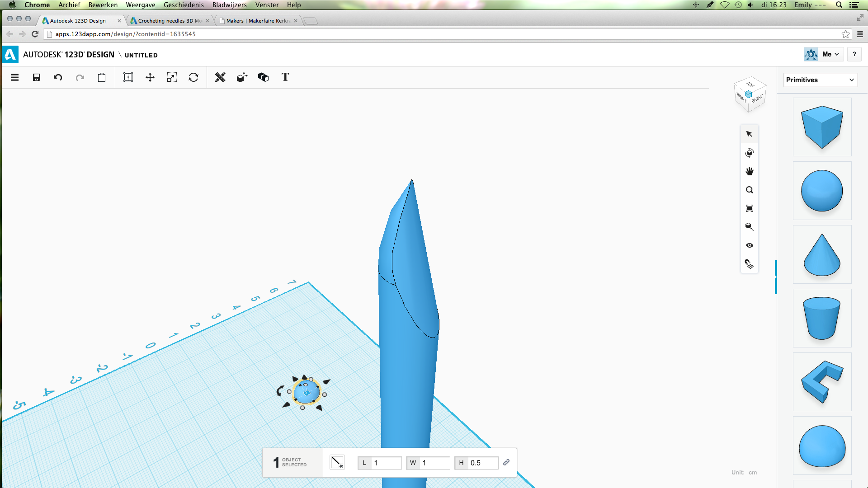
Task: Click the Save floppy disk icon
Action: [x=37, y=77]
